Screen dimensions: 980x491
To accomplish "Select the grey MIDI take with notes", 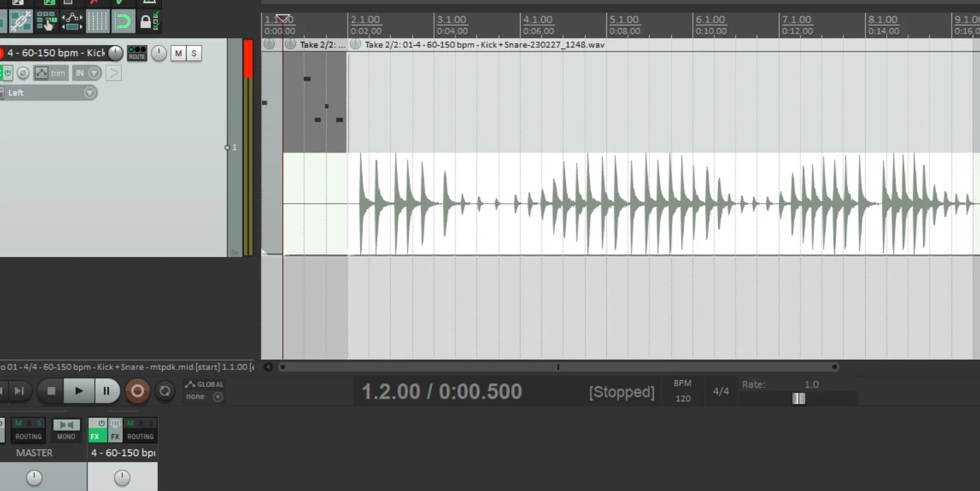I will pyautogui.click(x=315, y=102).
